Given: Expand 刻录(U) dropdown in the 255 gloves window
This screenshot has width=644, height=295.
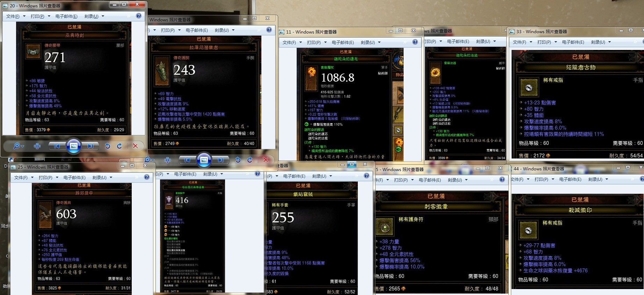Looking at the screenshot, I should coord(331,176).
